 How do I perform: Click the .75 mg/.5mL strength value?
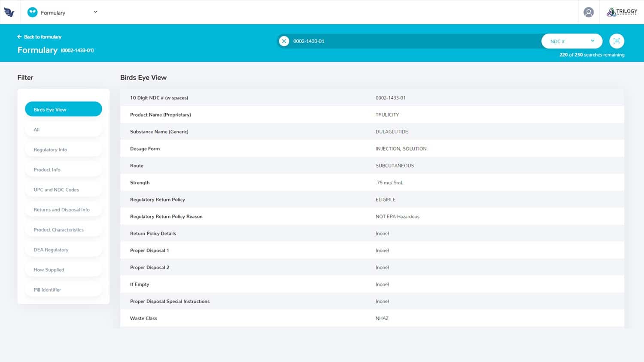point(389,183)
